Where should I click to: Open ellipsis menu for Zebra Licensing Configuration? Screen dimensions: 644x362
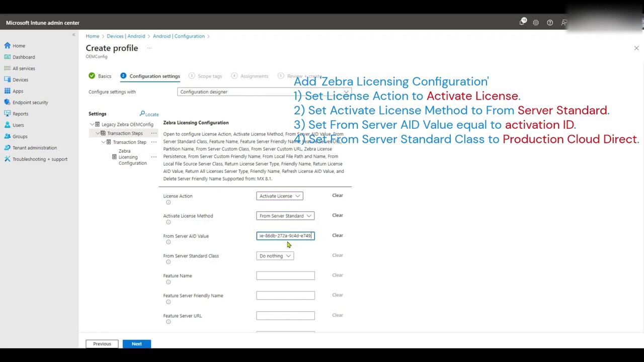pos(154,157)
